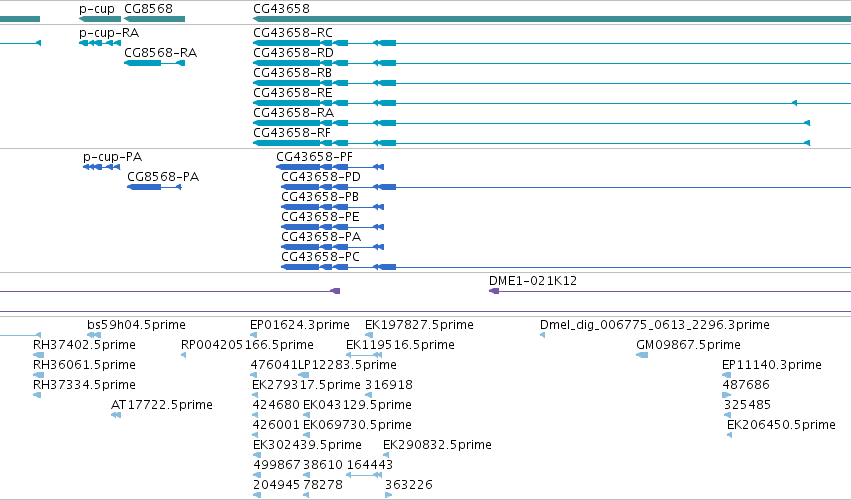Image resolution: width=851 pixels, height=500 pixels.
Task: Select EST RH37402.5prime
Action: [84, 345]
